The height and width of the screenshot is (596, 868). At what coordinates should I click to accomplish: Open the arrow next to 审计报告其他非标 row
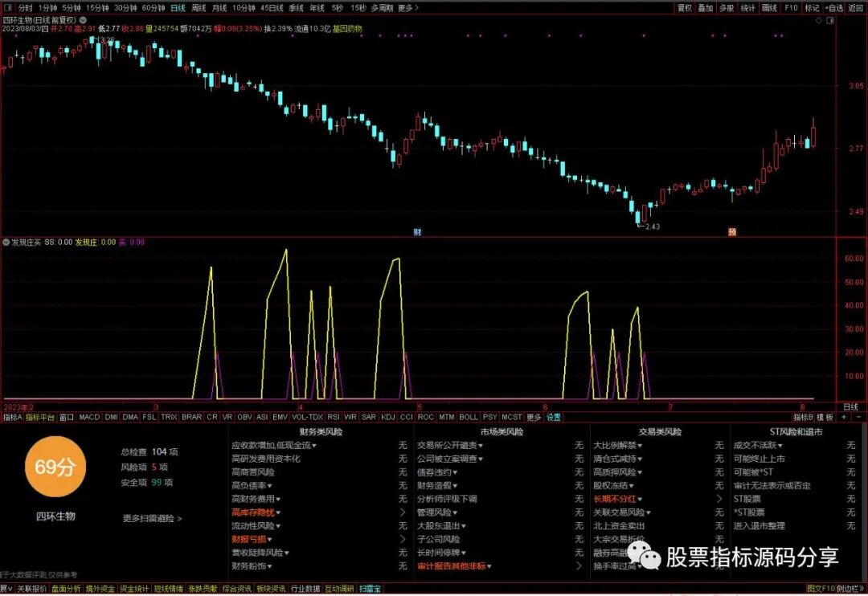coord(579,565)
